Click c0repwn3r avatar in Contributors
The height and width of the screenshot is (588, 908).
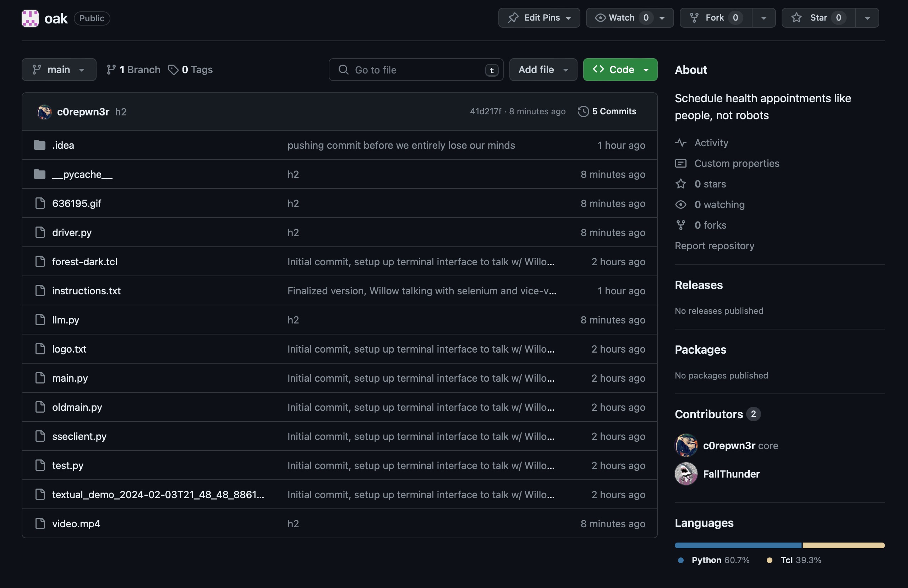[686, 445]
